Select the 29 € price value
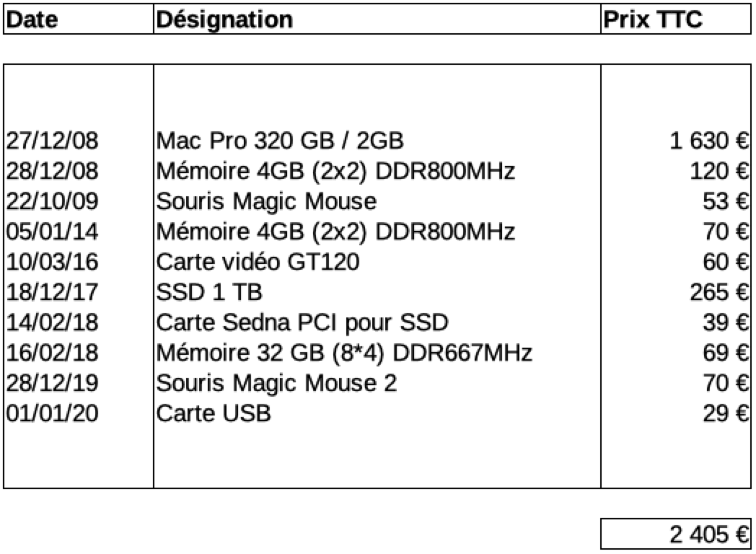Image resolution: width=756 pixels, height=554 pixels. pos(726,413)
